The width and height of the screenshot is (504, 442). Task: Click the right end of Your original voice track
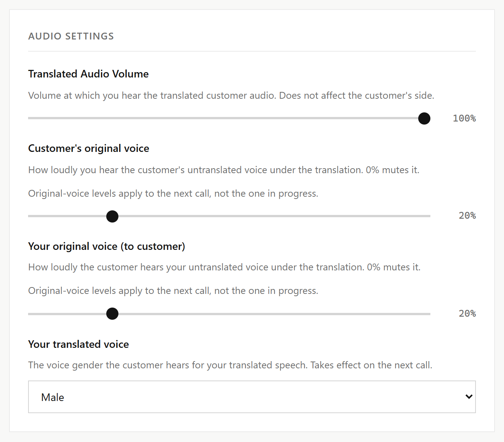(x=428, y=314)
